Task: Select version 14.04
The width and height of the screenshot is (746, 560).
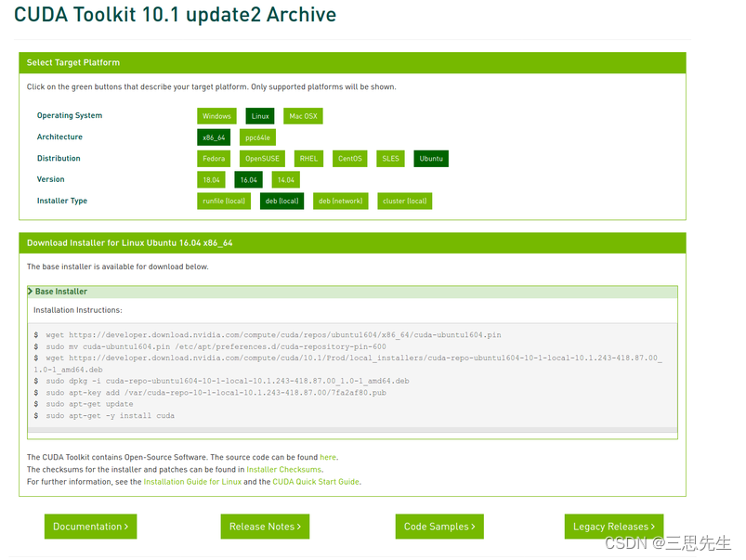Action: pyautogui.click(x=286, y=180)
